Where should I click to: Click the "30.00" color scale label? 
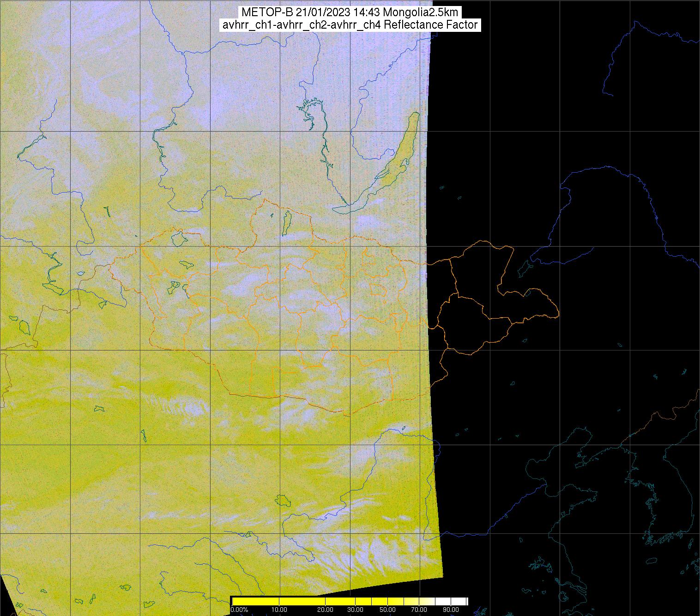[356, 610]
